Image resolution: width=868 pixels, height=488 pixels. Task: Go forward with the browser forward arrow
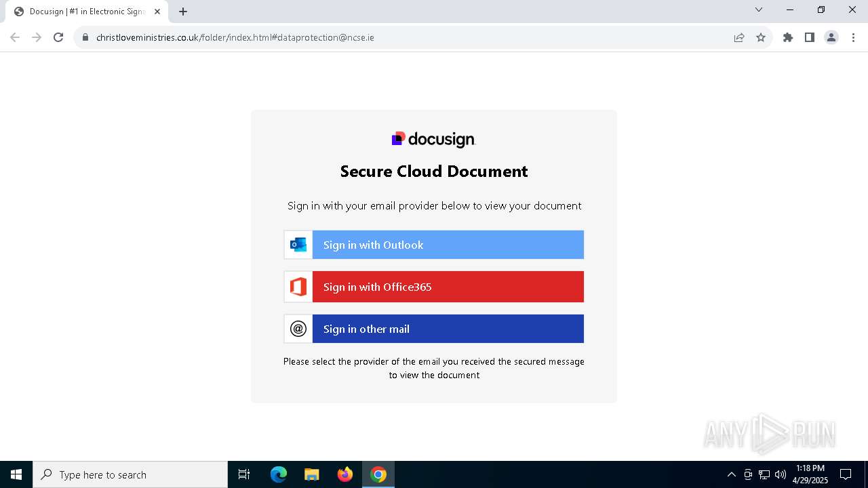[37, 37]
